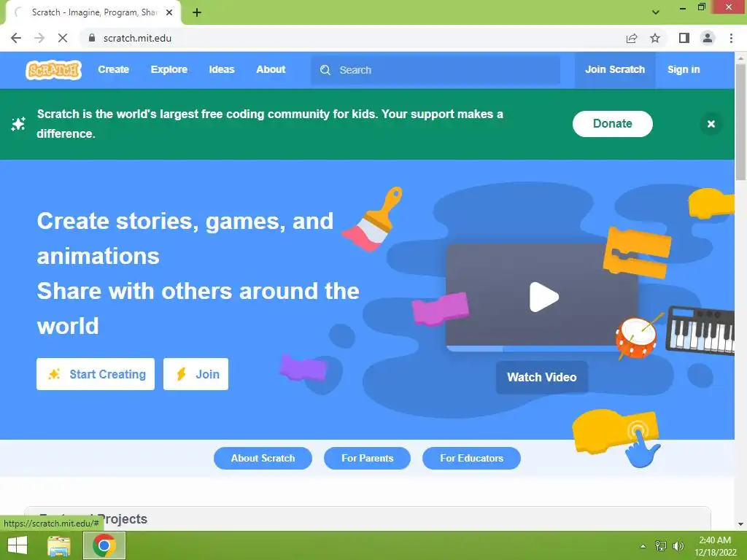The image size is (747, 560).
Task: Click the page vertical scrollbar
Action: coord(740,122)
